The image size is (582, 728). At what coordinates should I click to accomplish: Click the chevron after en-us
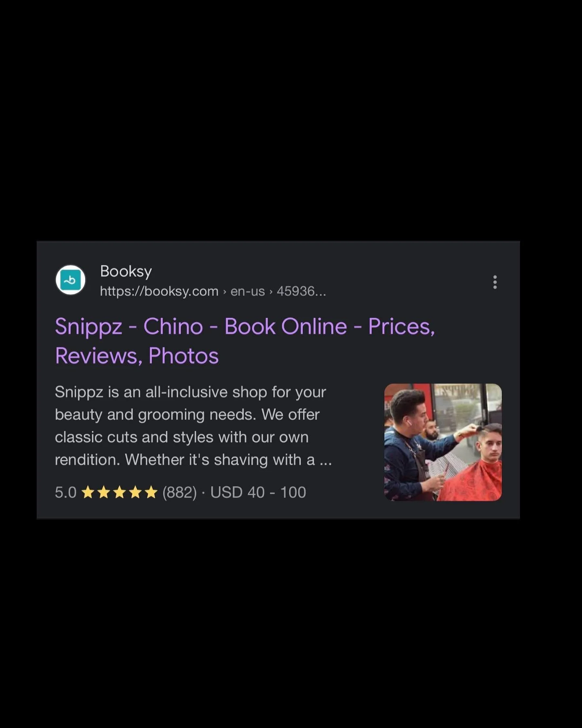[271, 292]
